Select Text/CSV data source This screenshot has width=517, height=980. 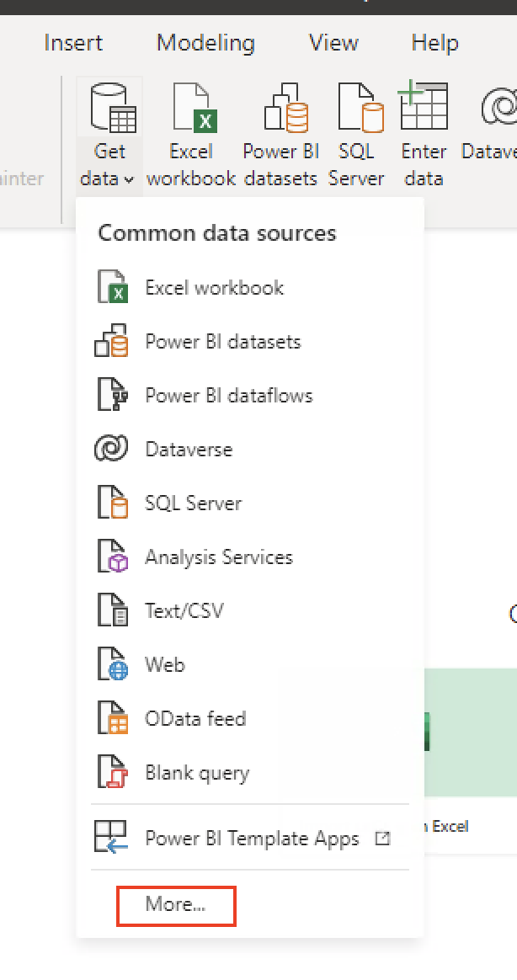pos(184,611)
